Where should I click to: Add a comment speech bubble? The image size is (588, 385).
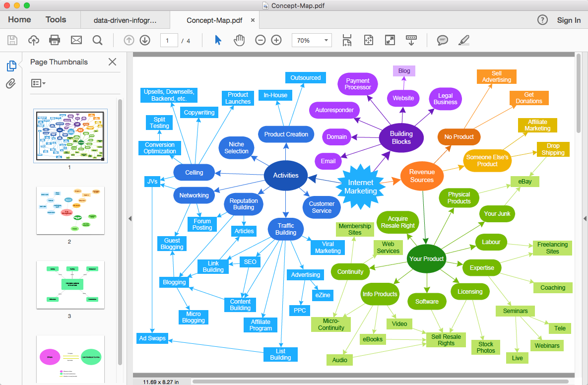coord(443,40)
